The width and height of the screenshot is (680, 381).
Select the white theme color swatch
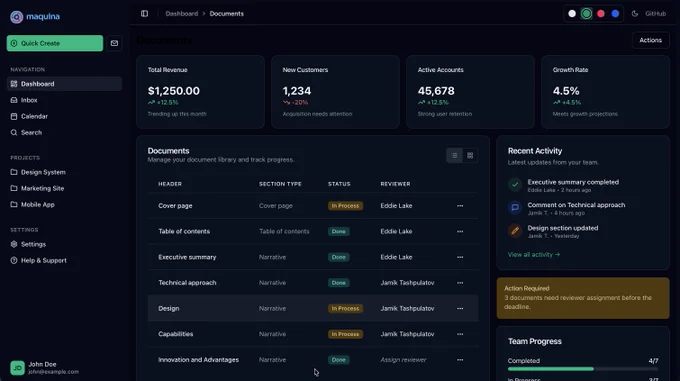[x=572, y=13]
